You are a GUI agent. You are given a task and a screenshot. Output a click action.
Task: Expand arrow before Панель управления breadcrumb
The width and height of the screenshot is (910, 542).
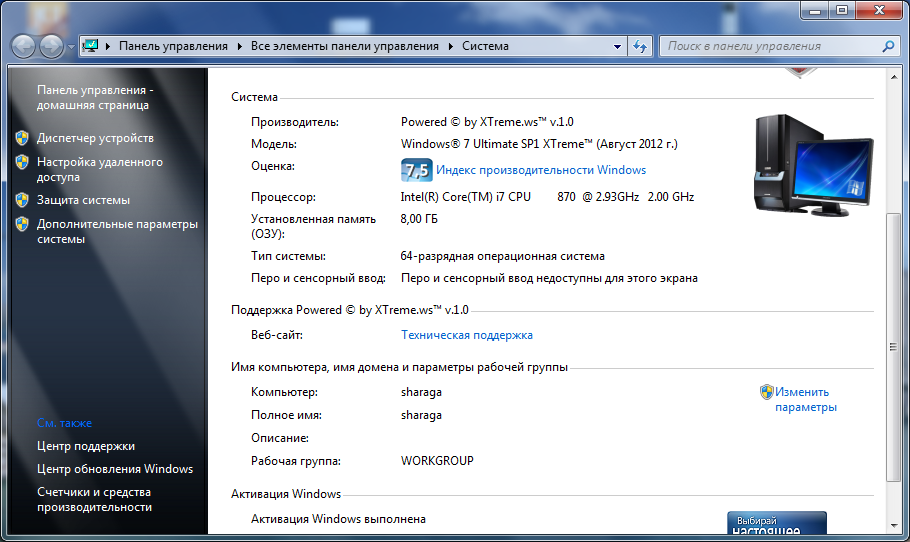click(x=108, y=46)
